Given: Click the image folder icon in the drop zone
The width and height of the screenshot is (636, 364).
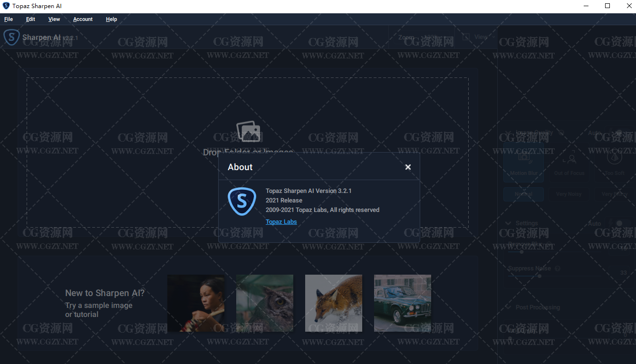Looking at the screenshot, I should [248, 131].
